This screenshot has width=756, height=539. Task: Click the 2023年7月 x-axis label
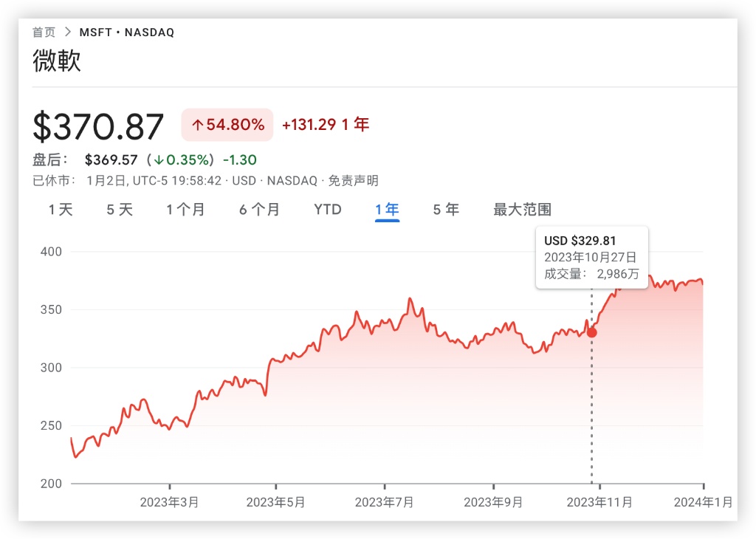384,502
